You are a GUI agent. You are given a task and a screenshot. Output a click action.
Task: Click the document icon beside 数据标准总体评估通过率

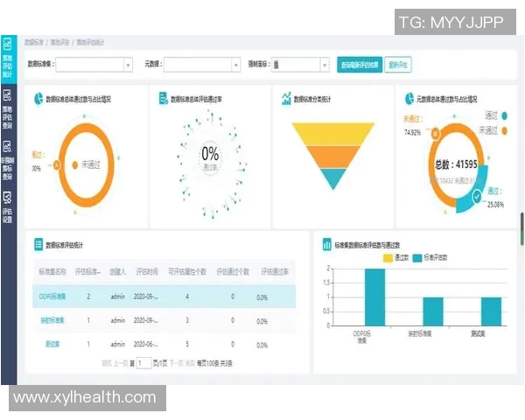tap(164, 99)
